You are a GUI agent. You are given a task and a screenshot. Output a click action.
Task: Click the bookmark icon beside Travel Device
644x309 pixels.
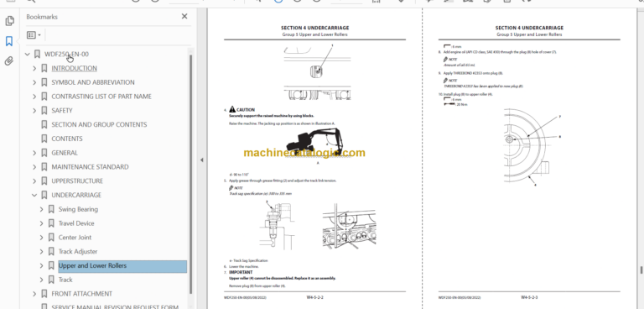(x=51, y=223)
